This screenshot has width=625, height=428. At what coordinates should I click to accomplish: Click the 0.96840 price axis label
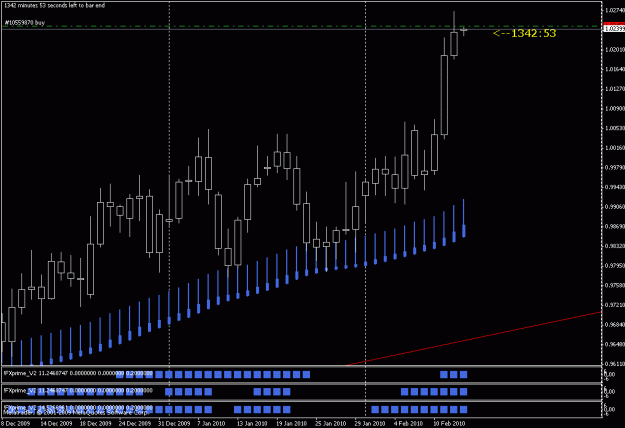[614, 324]
